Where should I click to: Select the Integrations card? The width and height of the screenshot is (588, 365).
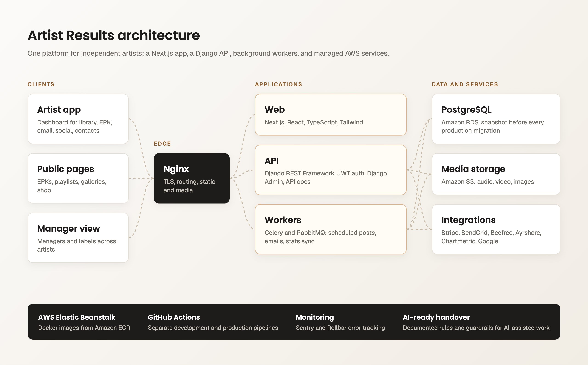pyautogui.click(x=496, y=229)
